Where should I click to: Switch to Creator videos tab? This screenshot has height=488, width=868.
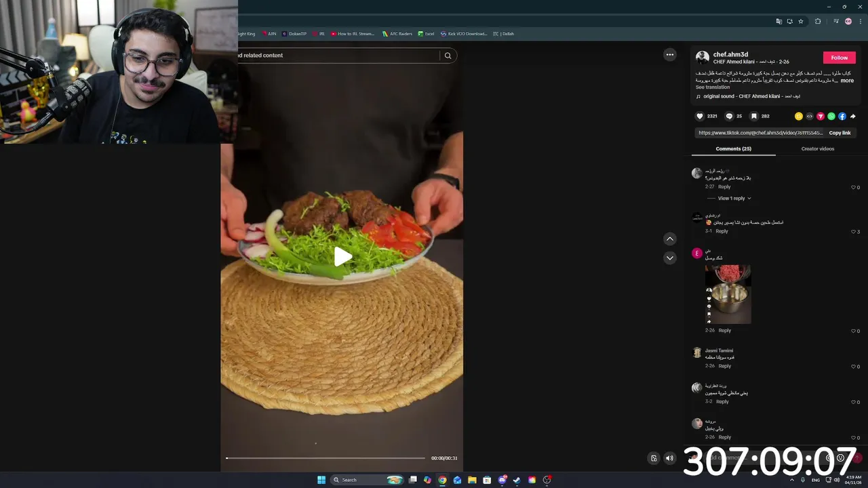tap(818, 149)
